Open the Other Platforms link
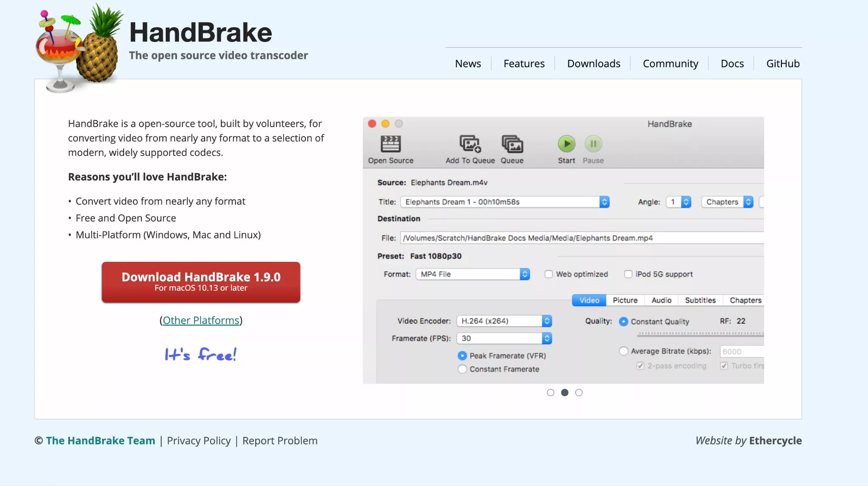This screenshot has width=868, height=486. [200, 320]
